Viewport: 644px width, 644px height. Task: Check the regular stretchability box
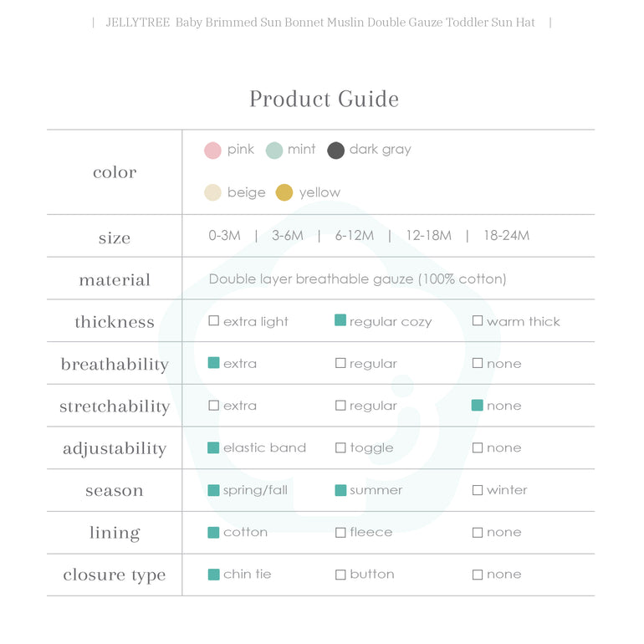(x=340, y=406)
